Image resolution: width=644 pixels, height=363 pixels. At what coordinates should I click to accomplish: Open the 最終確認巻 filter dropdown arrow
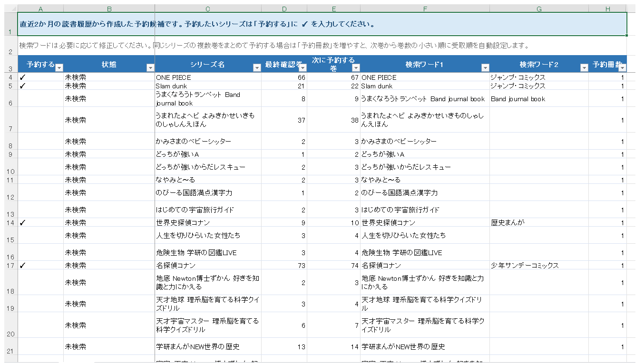tap(302, 68)
